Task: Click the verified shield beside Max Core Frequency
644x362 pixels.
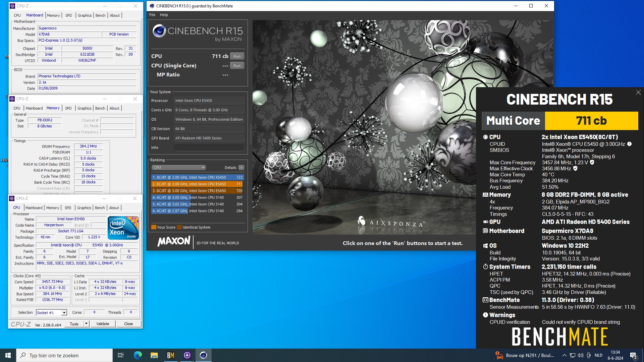Action: (x=592, y=162)
